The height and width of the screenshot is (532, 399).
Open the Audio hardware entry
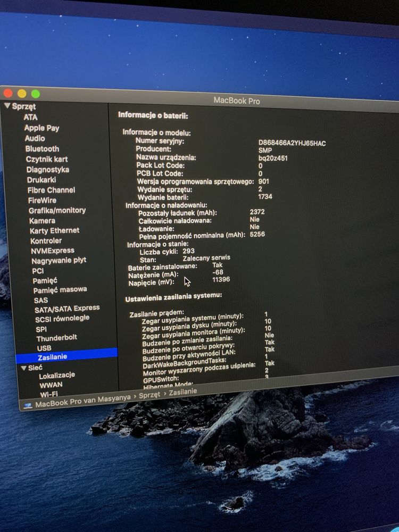point(35,138)
